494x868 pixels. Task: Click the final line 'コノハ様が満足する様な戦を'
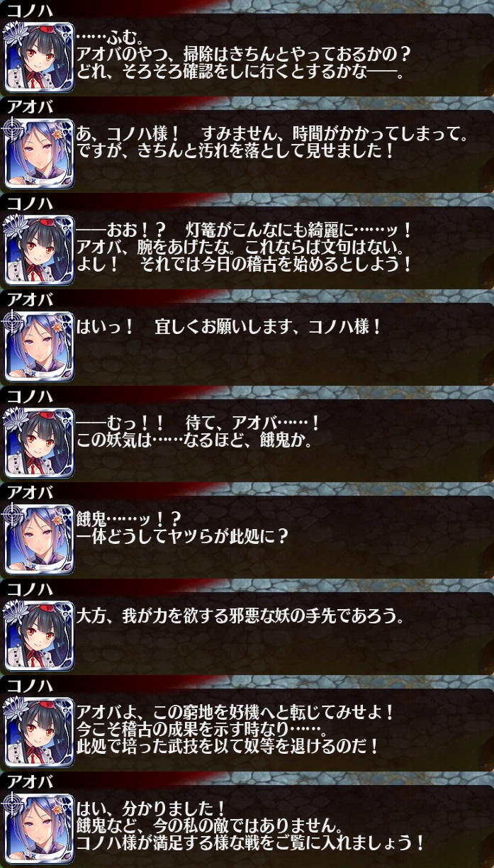[250, 842]
